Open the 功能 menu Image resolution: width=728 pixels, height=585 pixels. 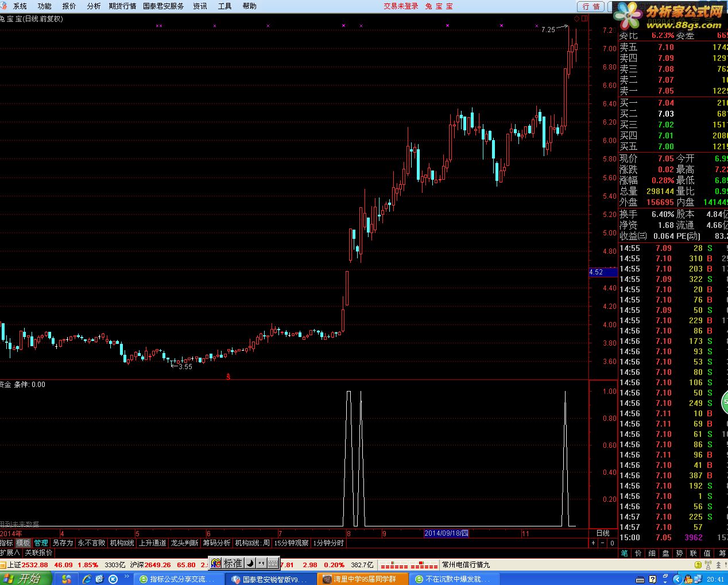[x=44, y=6]
